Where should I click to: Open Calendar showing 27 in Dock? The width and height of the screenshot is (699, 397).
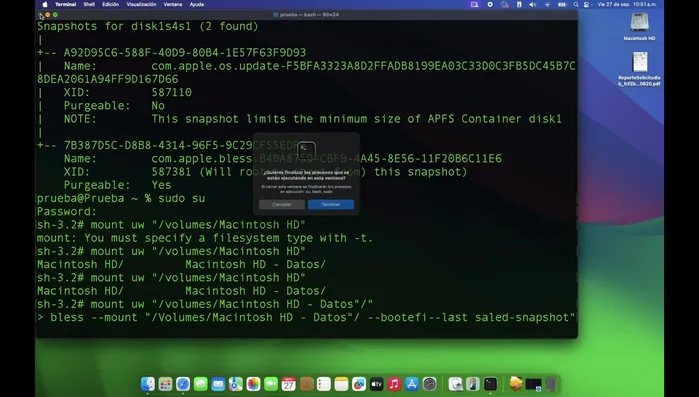tap(288, 384)
